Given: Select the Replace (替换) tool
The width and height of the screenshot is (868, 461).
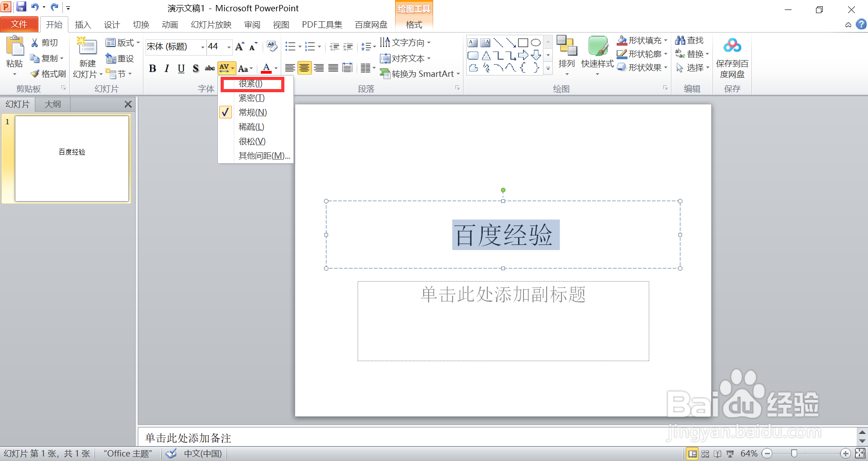Looking at the screenshot, I should click(692, 53).
